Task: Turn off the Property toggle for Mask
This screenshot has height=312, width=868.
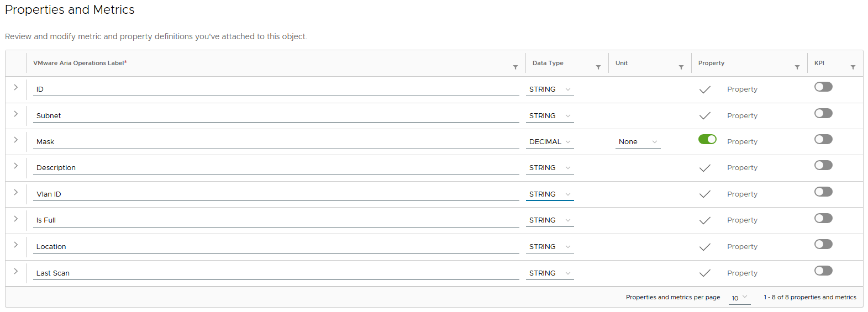Action: click(707, 139)
